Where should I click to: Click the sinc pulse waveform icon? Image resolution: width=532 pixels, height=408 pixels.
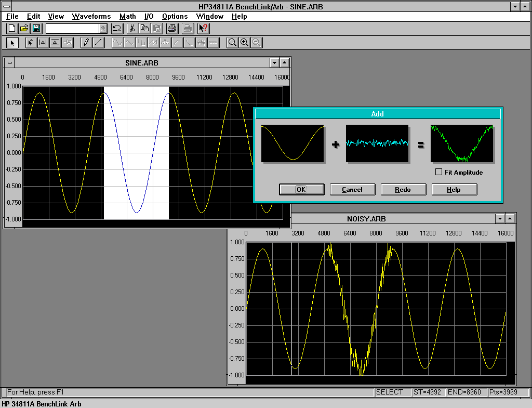tap(165, 43)
